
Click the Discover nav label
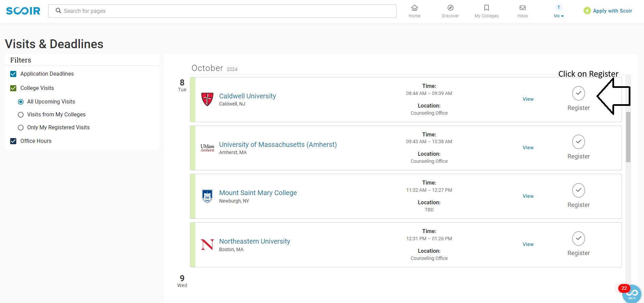coord(451,16)
